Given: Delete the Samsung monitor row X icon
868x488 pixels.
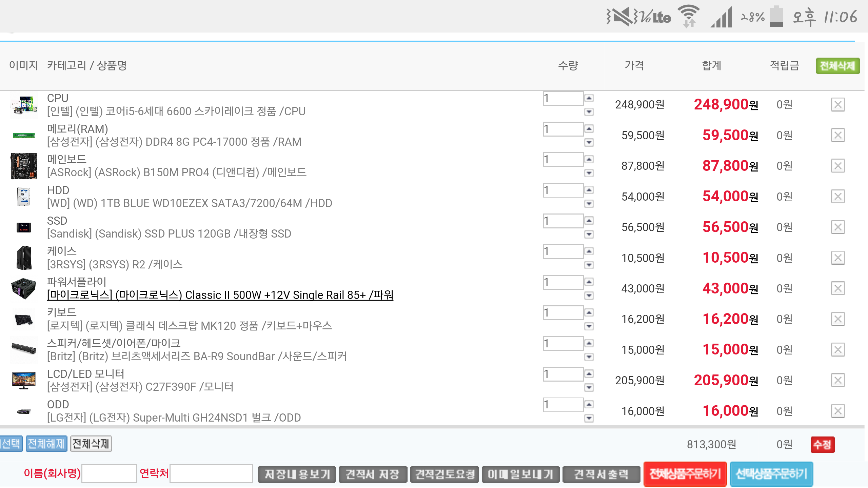Looking at the screenshot, I should (x=837, y=380).
